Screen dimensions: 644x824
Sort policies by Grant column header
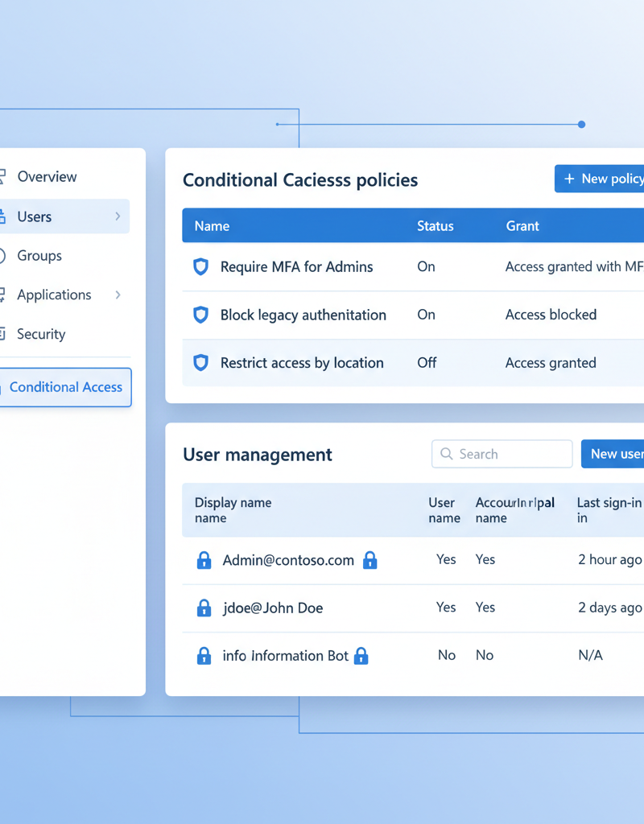522,226
